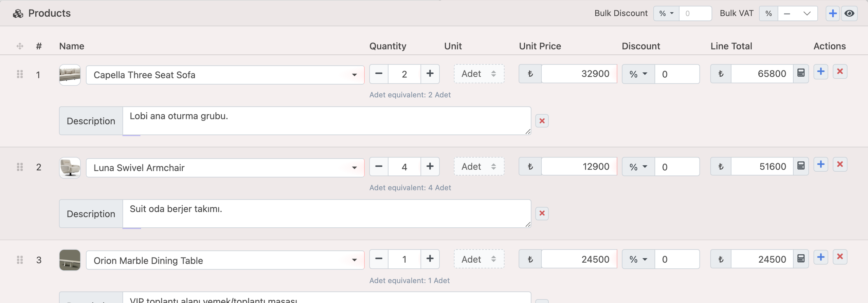Viewport: 868px width, 303px height.
Task: Grab the drag handle for row 2
Action: [20, 167]
